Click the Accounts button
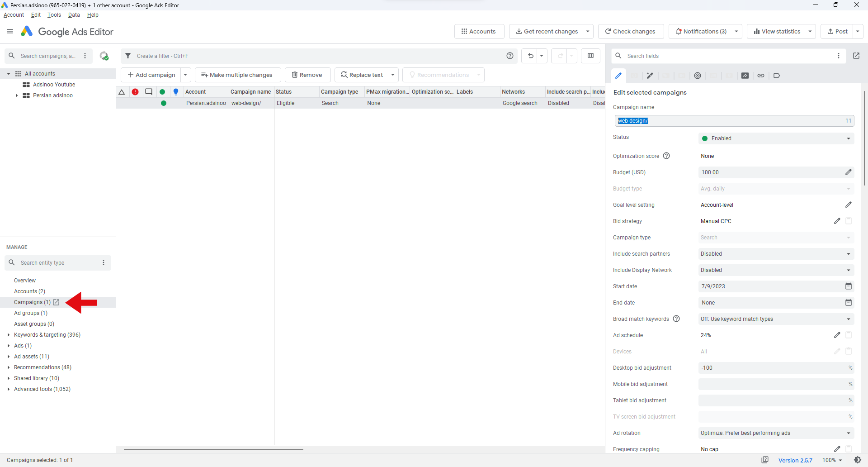 (479, 31)
